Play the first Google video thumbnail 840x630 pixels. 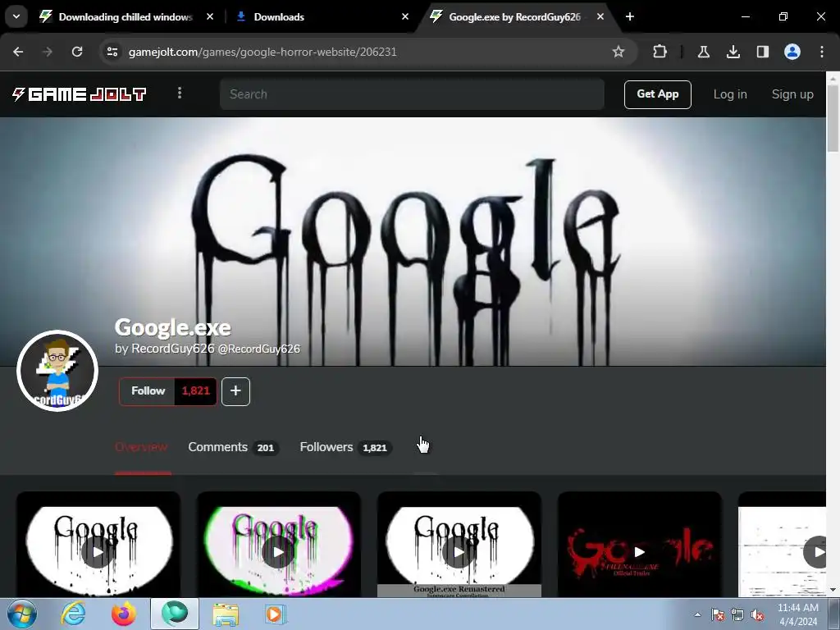pyautogui.click(x=98, y=552)
